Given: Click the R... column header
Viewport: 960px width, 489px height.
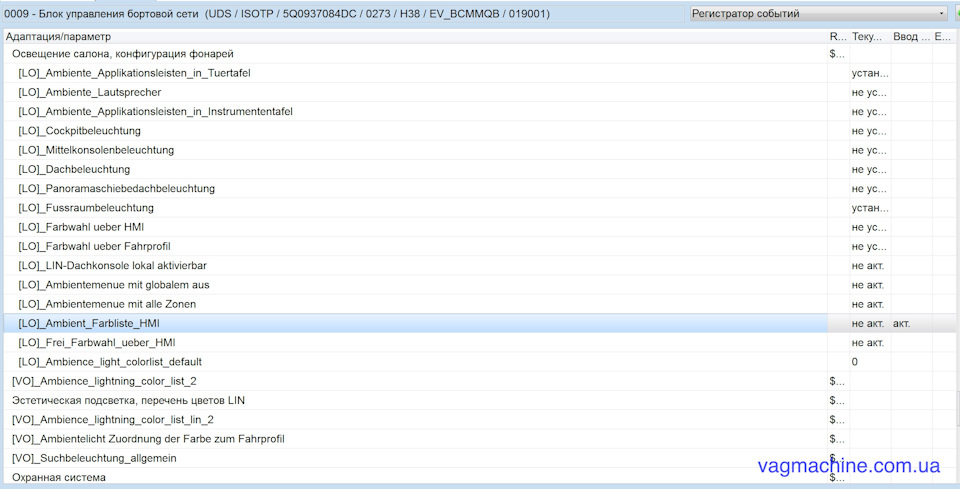Looking at the screenshot, I should point(837,37).
